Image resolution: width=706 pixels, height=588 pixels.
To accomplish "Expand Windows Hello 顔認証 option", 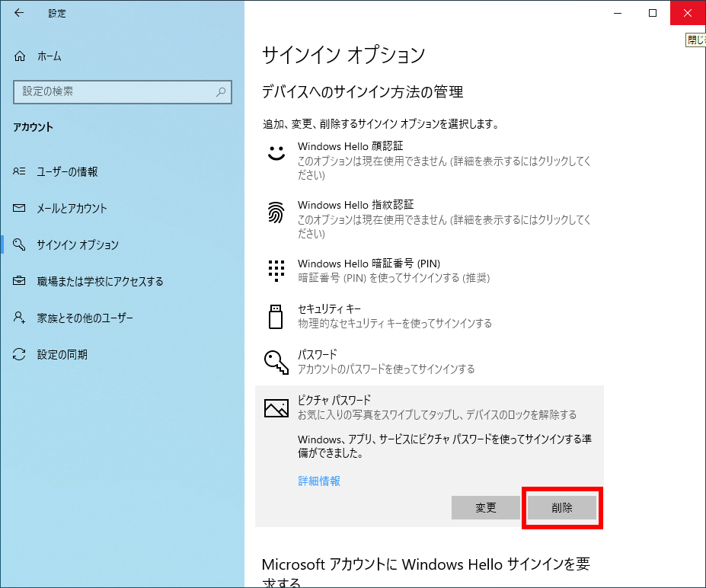I will click(429, 160).
